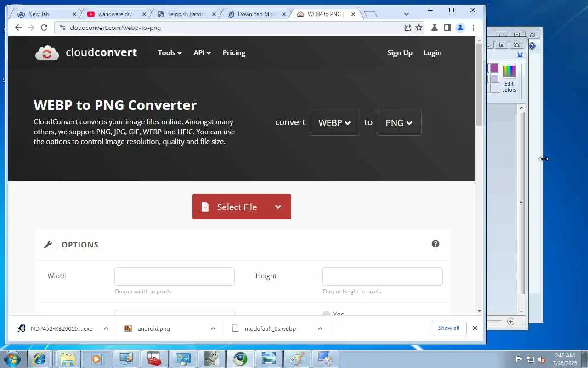Select the Yes radio option
Viewport: 588px width, 368px height.
[x=326, y=314]
